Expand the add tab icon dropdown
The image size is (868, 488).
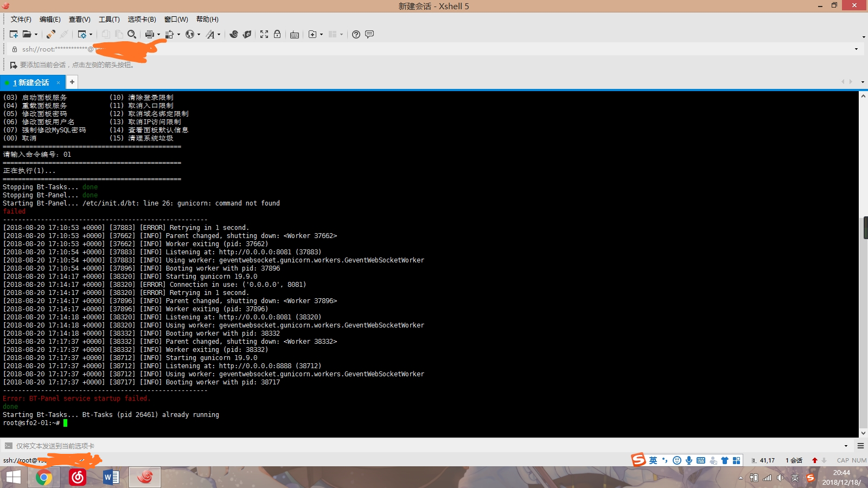point(322,34)
